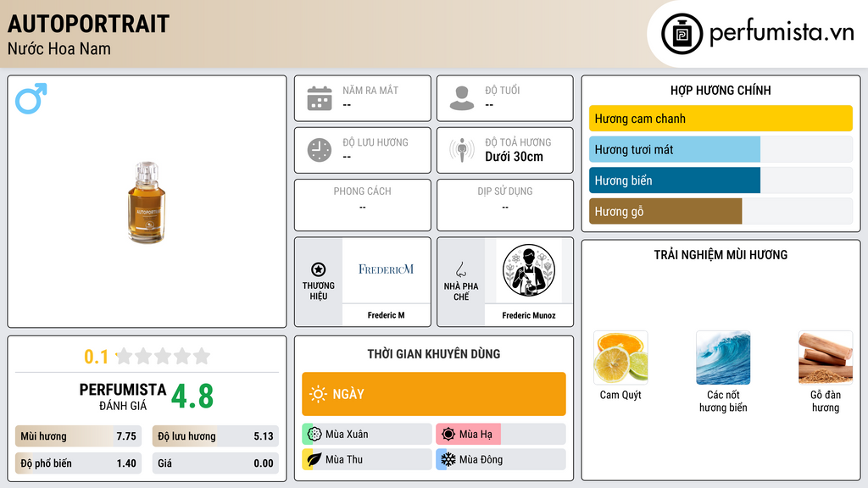Click the Phong cách style card
This screenshot has height=488, width=868.
tap(363, 205)
